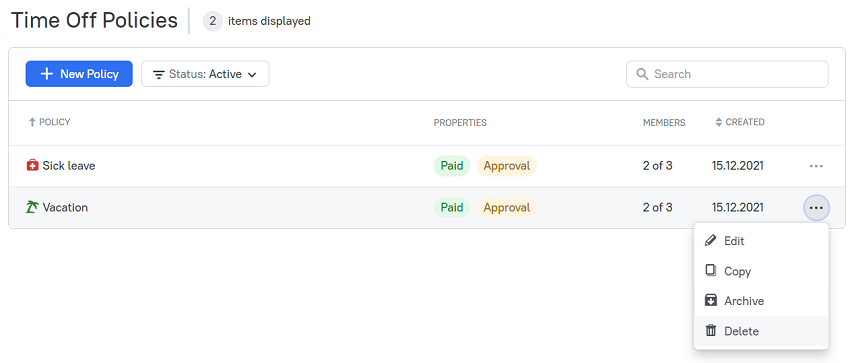Click the pencil icon beside Edit
The width and height of the screenshot is (850, 363).
710,241
